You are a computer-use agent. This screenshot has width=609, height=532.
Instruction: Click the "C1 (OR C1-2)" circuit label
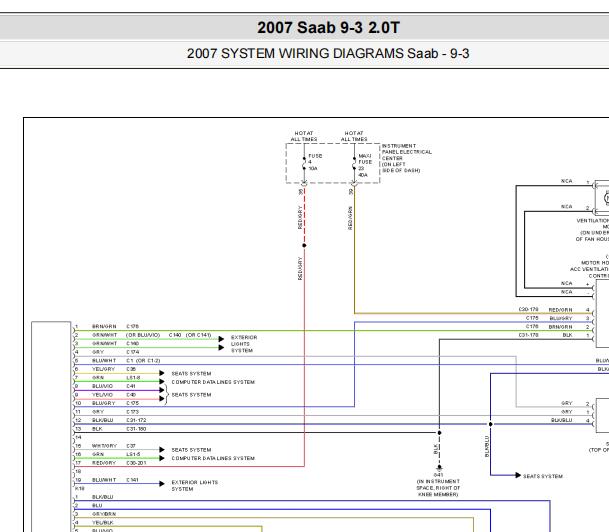143,360
